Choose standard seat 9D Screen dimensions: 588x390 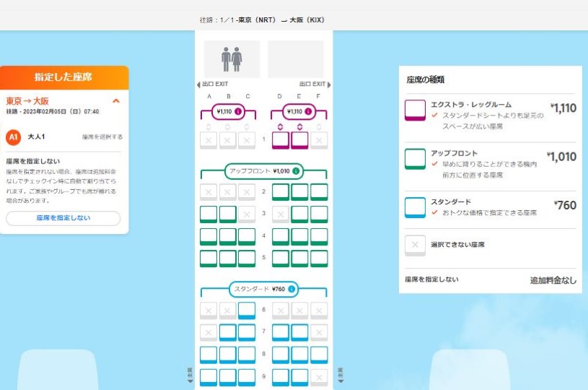[281, 378]
